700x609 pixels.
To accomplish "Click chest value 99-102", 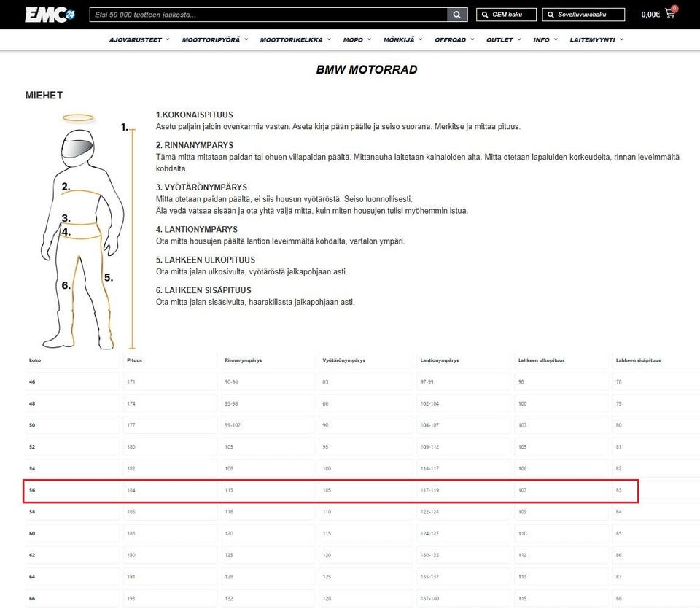I will tap(233, 425).
